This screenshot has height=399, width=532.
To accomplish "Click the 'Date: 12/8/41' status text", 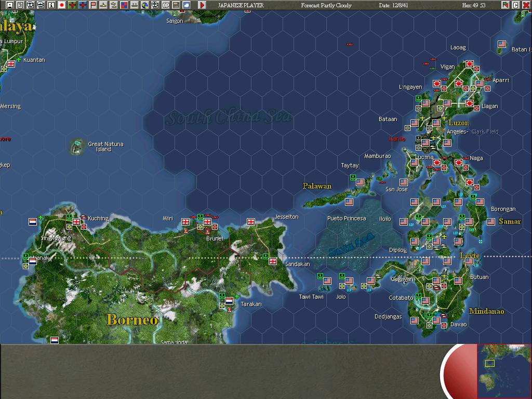I will pos(394,5).
